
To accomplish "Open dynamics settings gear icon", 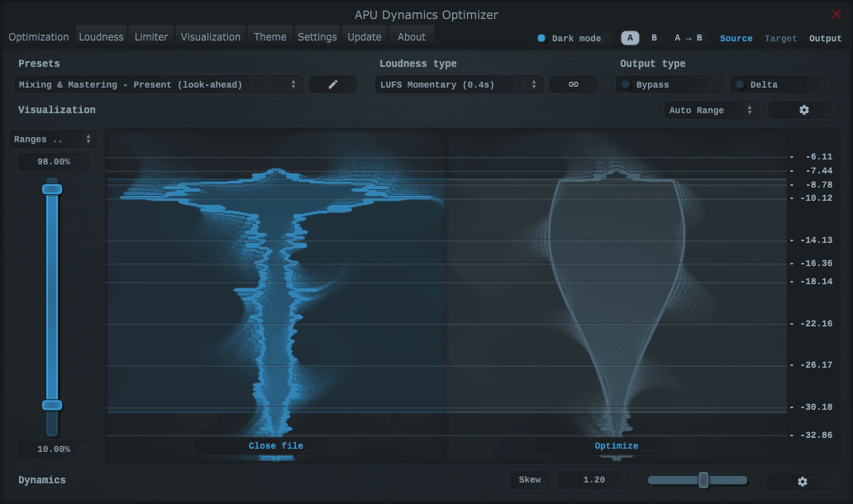I will [802, 481].
